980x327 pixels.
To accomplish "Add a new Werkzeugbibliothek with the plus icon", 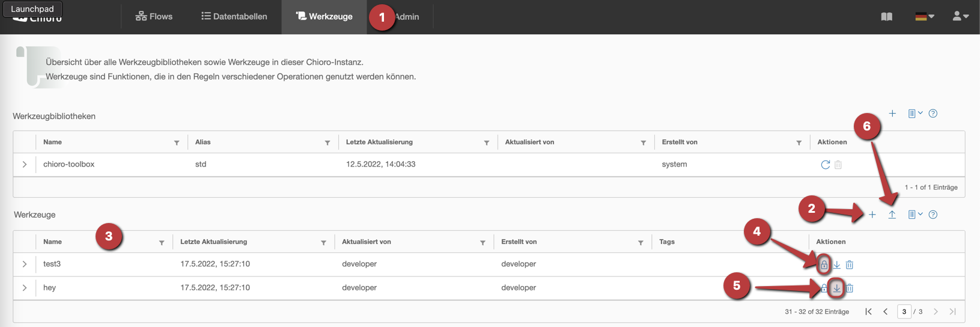I will (892, 114).
